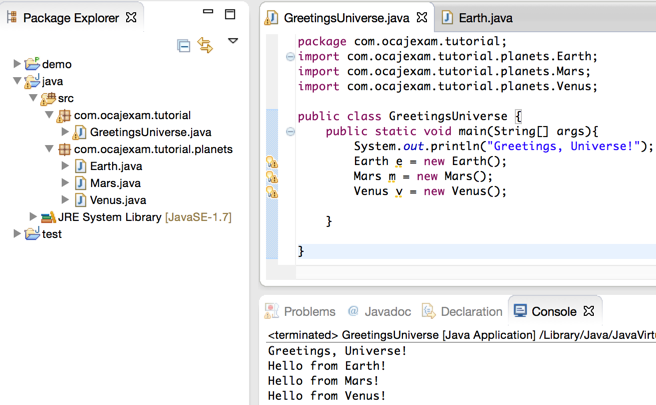Collapse the import statements fold marker
656x405 pixels.
point(290,56)
